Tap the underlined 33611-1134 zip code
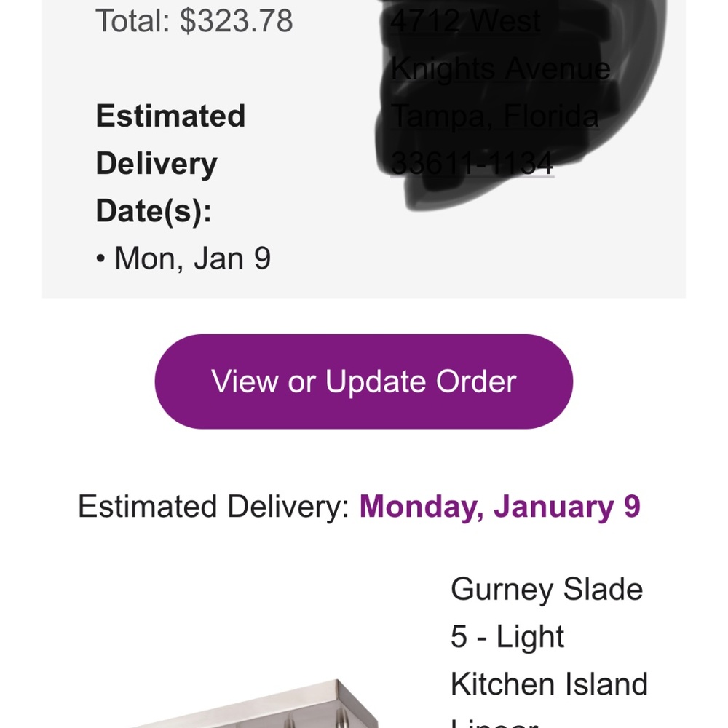728x728 pixels. (x=472, y=163)
